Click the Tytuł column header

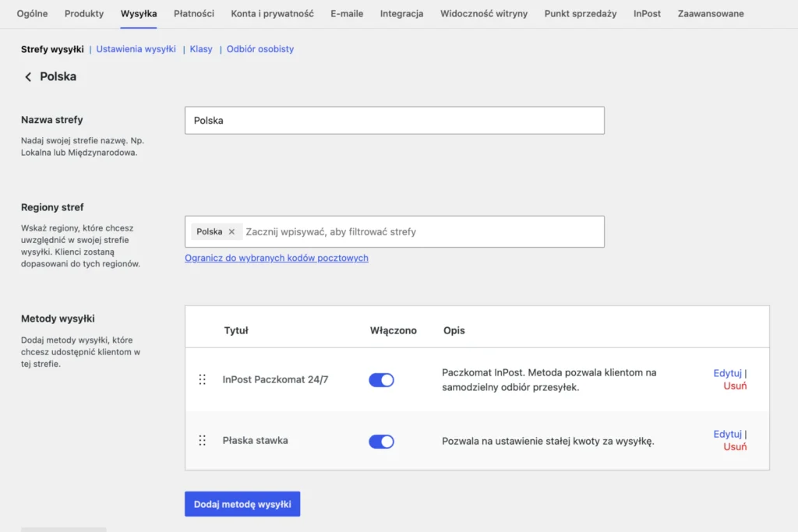(x=236, y=330)
